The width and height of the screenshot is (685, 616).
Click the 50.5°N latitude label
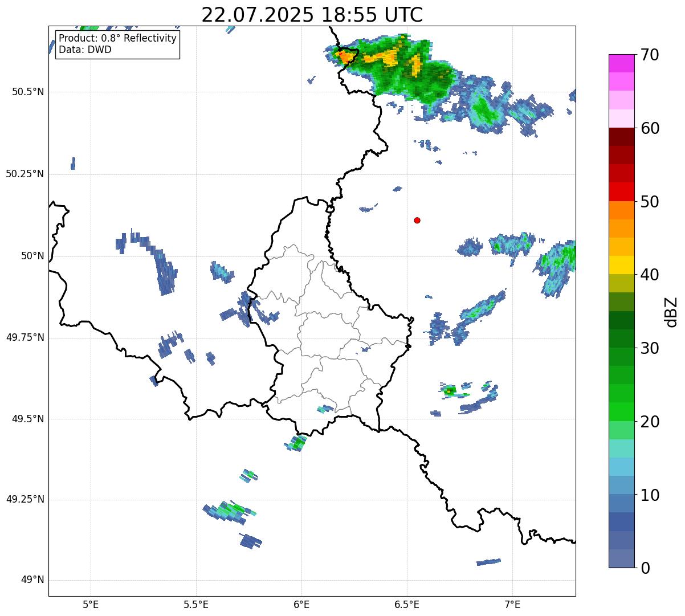28,92
